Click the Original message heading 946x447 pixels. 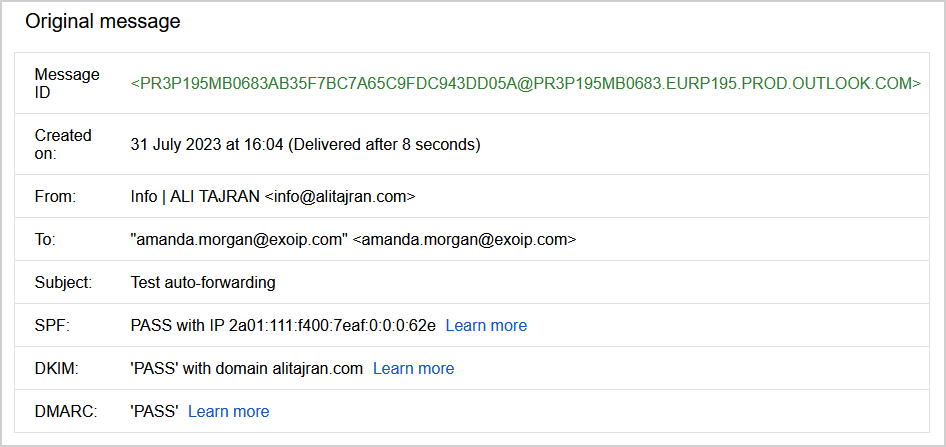click(x=103, y=21)
